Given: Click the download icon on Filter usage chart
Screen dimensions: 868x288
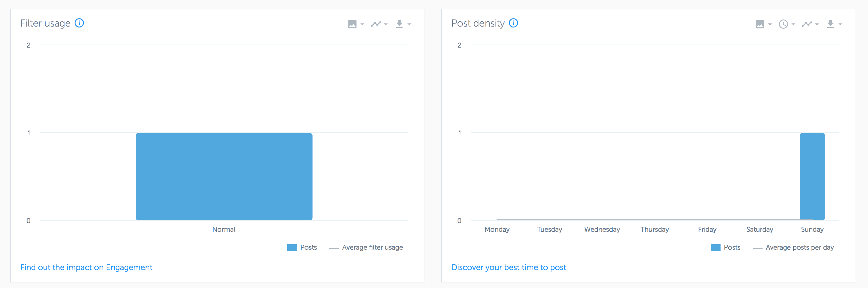Looking at the screenshot, I should point(400,23).
